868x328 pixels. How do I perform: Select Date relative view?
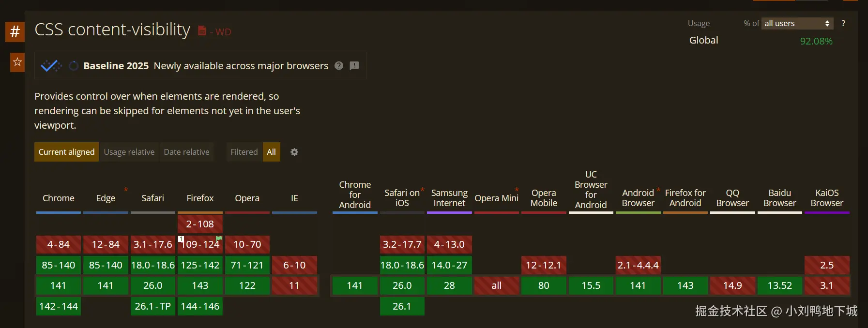[186, 152]
